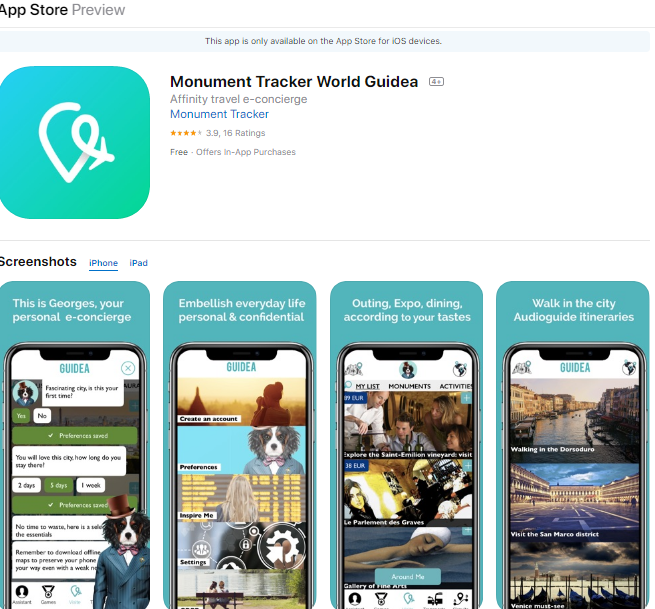Open the Monument Tracker developer link
The height and width of the screenshot is (609, 655).
(x=219, y=114)
